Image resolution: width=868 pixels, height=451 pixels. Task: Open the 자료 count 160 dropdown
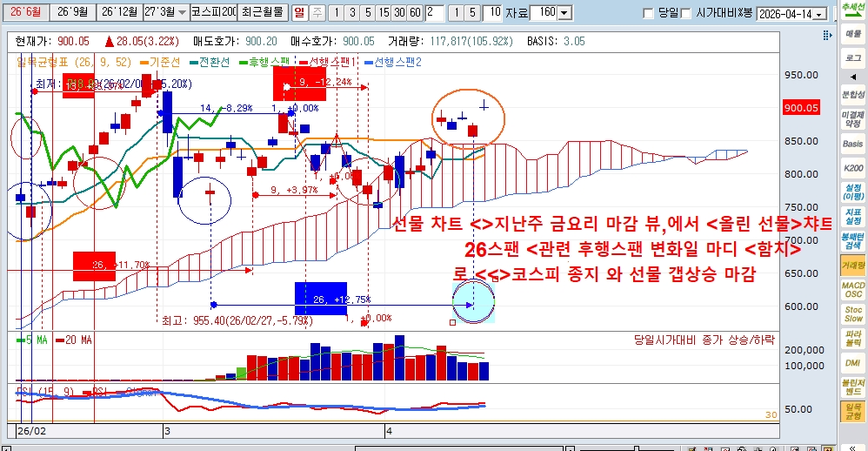(x=564, y=13)
